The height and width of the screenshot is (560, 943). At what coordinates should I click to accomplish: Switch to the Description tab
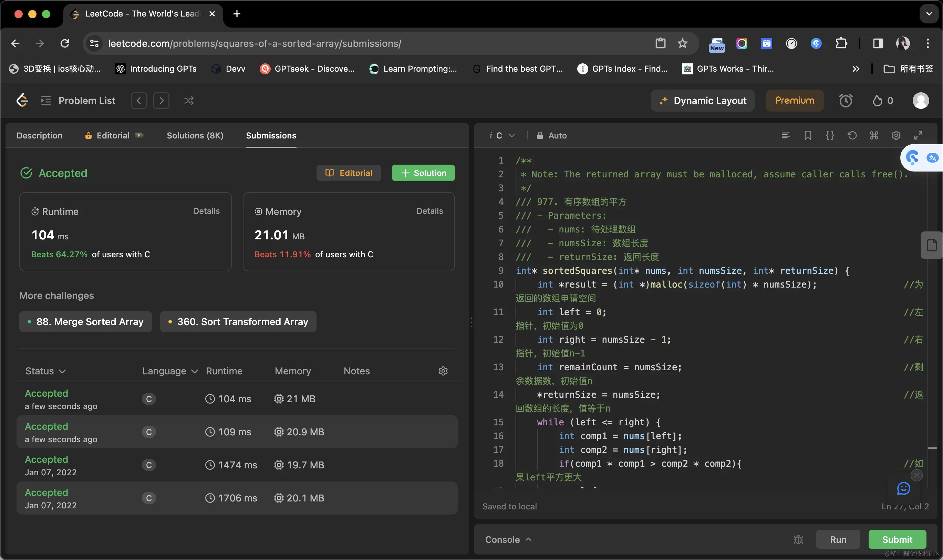[x=39, y=135]
